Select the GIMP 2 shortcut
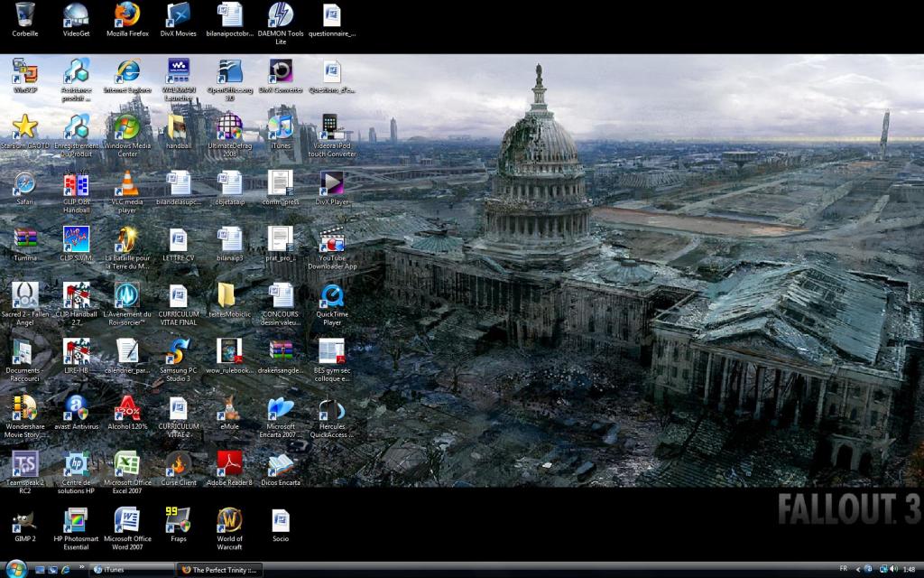The width and height of the screenshot is (924, 578). point(24,524)
